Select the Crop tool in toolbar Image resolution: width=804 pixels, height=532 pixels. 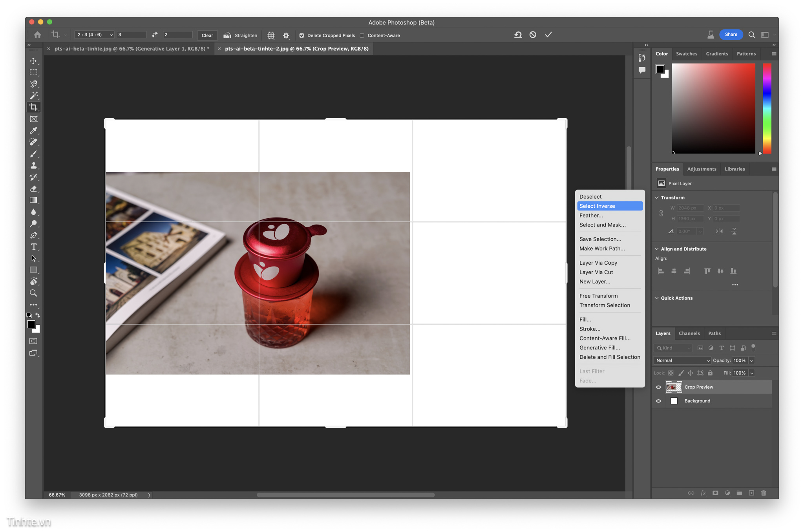(33, 107)
